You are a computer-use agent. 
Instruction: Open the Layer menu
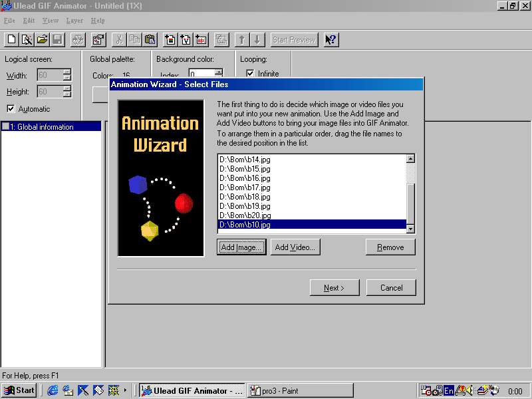click(x=74, y=21)
